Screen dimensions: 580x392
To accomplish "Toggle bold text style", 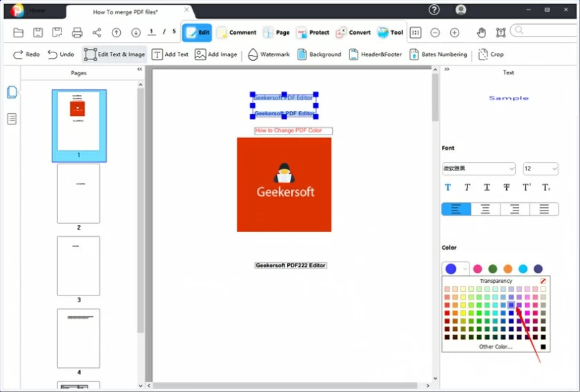I will click(447, 188).
